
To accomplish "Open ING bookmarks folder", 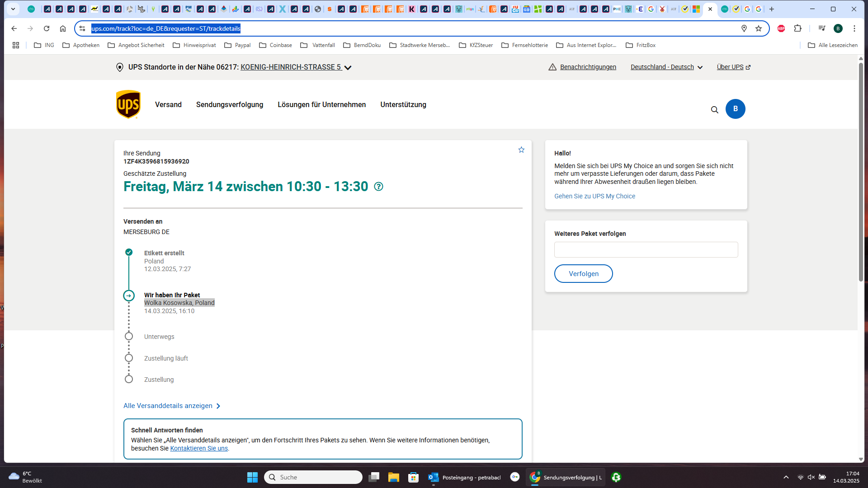I will (x=44, y=45).
